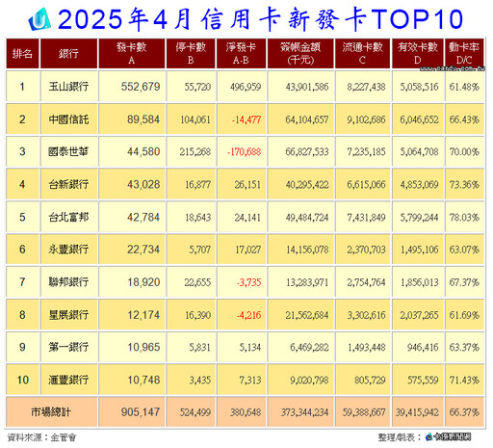Image resolution: width=493 pixels, height=448 pixels.
Task: Click net issuance value 26,151
Action: click(247, 185)
